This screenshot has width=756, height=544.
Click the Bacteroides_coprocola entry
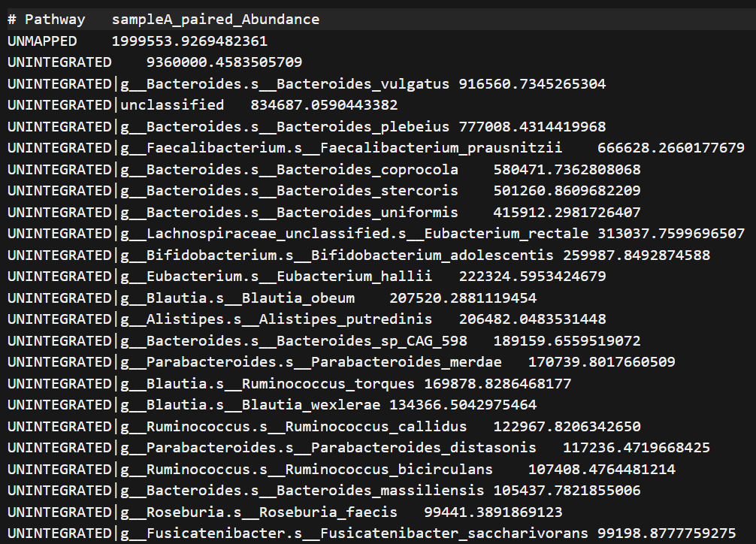367,170
